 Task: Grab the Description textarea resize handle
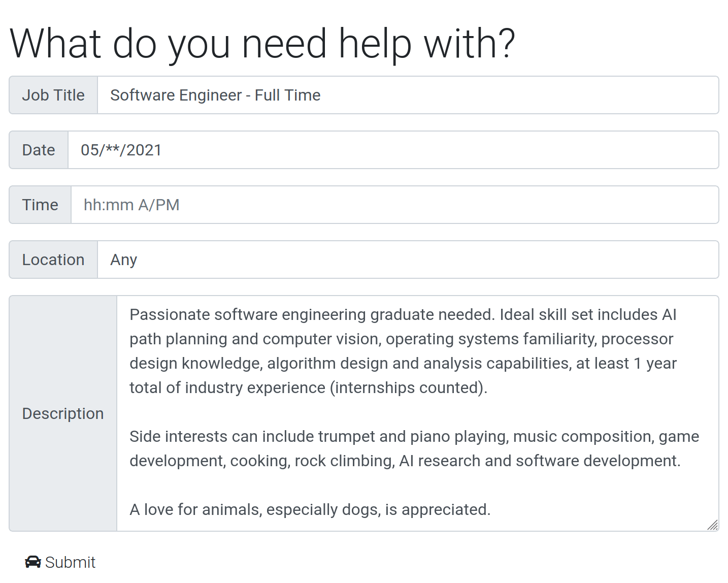(x=713, y=525)
